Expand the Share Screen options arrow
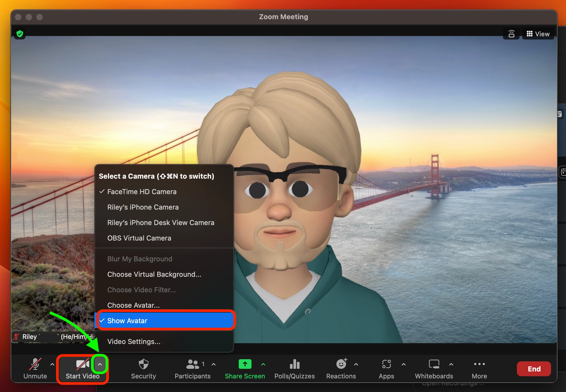 click(263, 364)
